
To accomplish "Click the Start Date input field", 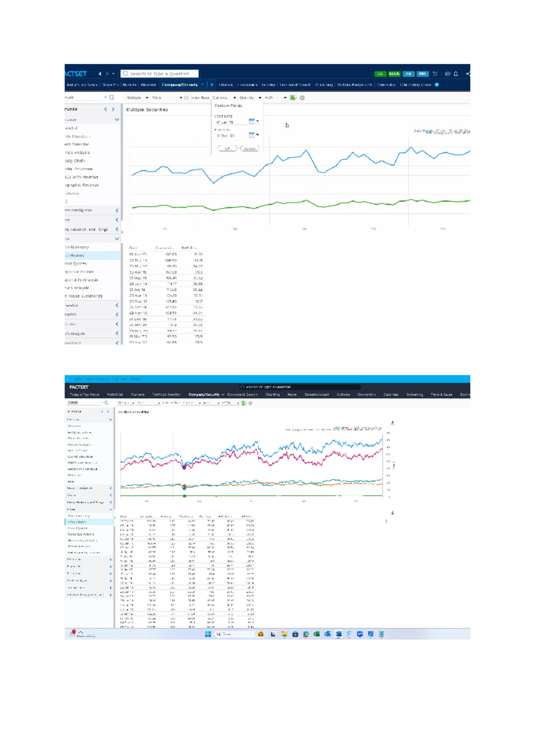I will tap(231, 122).
